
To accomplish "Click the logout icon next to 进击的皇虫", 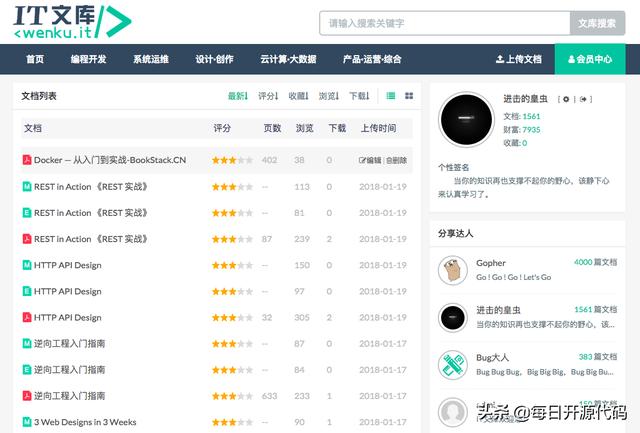I will pyautogui.click(x=583, y=99).
